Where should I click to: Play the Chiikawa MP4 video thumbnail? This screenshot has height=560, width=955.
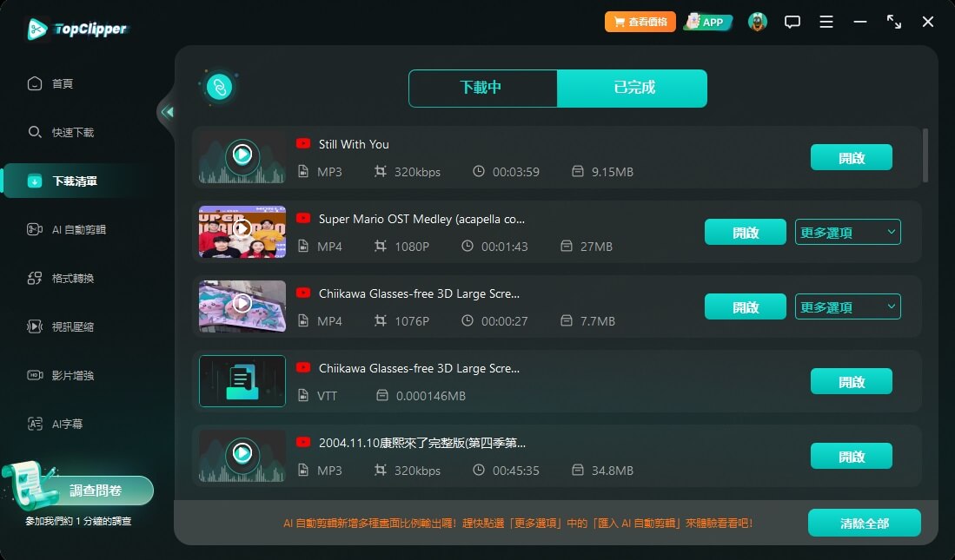(242, 306)
